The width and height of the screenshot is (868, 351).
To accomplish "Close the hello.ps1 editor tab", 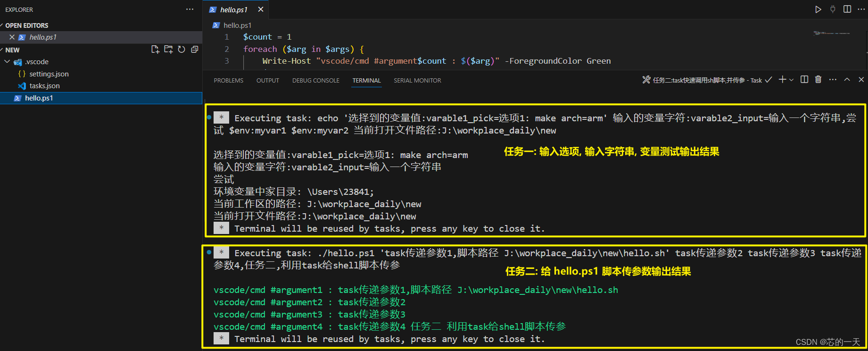I will coord(261,9).
